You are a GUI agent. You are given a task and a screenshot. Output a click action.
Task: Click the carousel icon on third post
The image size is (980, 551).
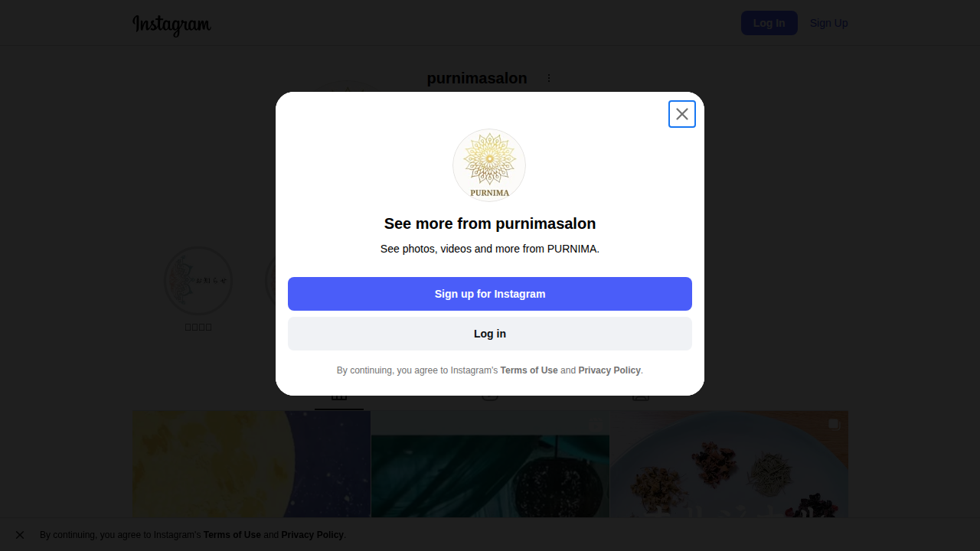[x=834, y=424]
